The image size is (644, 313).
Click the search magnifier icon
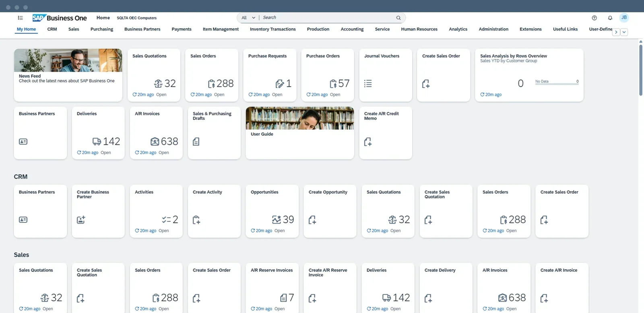pyautogui.click(x=398, y=18)
